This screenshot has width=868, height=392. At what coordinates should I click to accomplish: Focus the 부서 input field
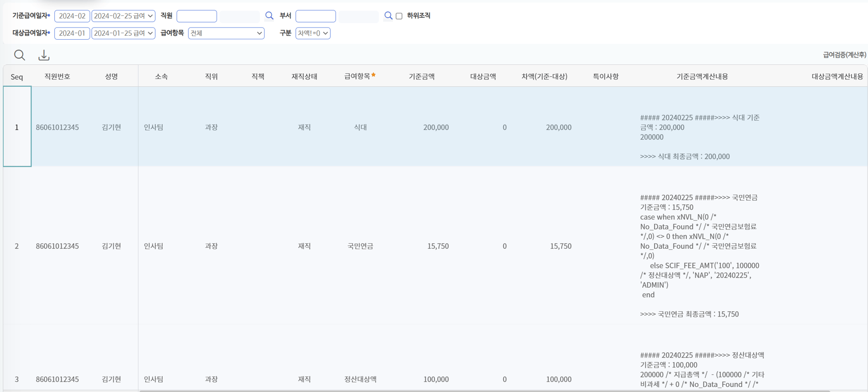tap(316, 16)
